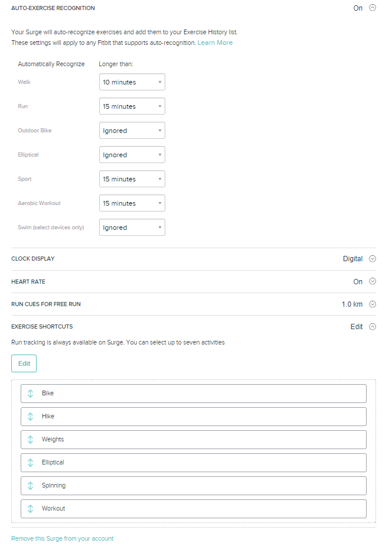Expand the Heart Rate section chevron
The height and width of the screenshot is (549, 392).
373,281
